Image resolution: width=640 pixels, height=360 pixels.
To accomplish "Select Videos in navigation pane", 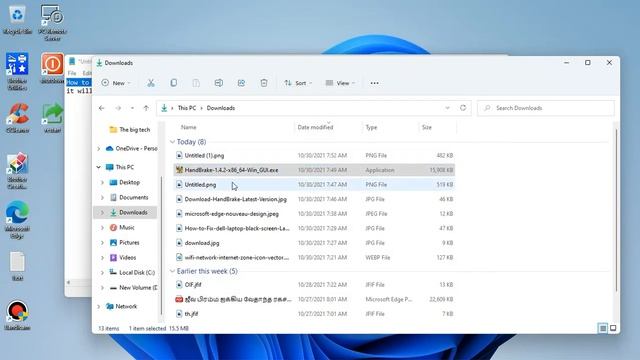I will (122, 258).
